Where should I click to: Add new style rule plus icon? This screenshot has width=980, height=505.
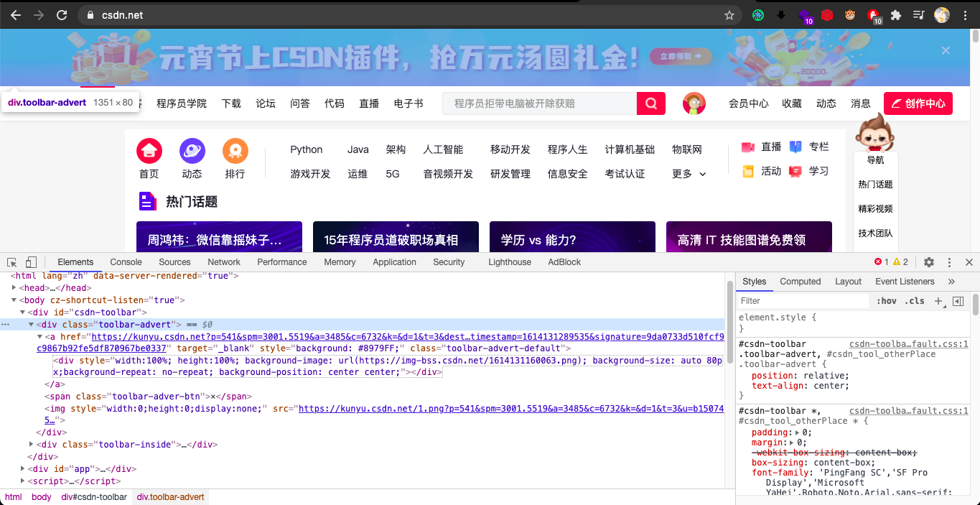coord(938,301)
